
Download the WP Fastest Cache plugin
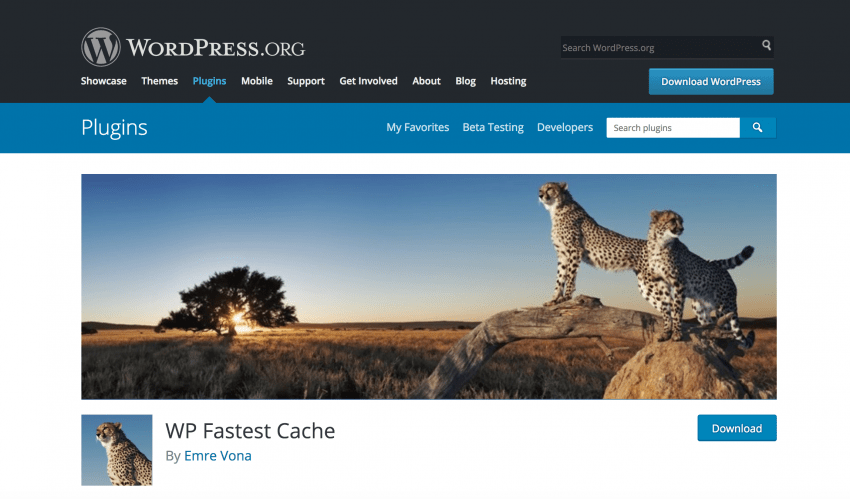tap(737, 428)
